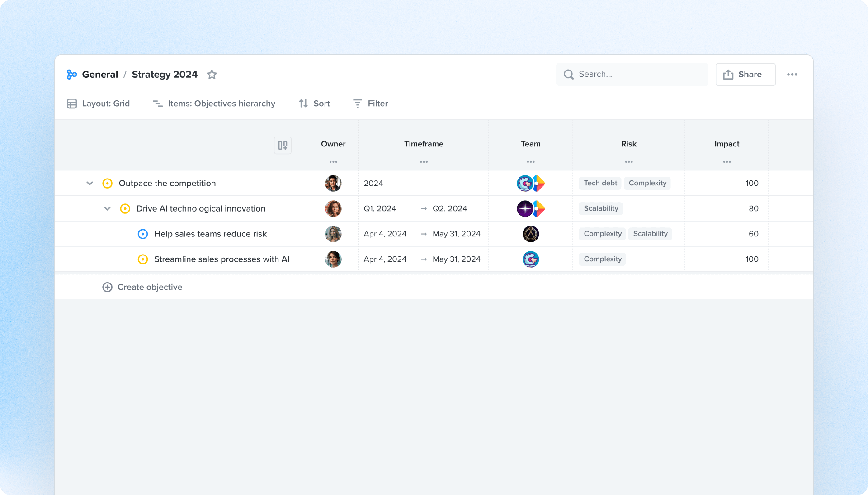868x495 pixels.
Task: Click the Search field
Action: 633,75
